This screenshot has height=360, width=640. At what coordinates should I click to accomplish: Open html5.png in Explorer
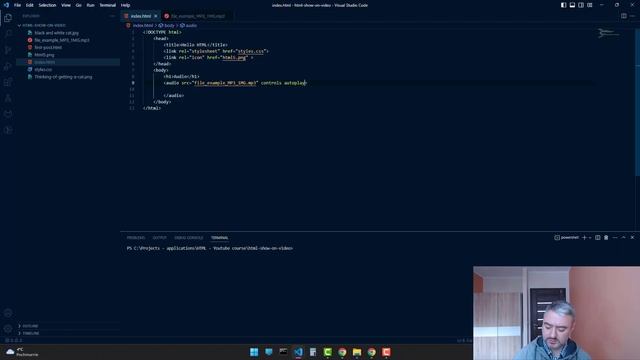[44, 55]
